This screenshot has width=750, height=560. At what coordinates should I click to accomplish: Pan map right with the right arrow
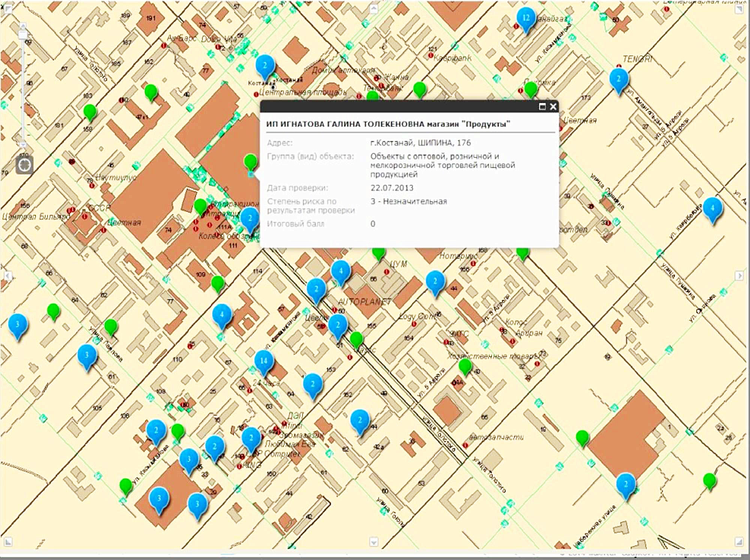tap(739, 276)
